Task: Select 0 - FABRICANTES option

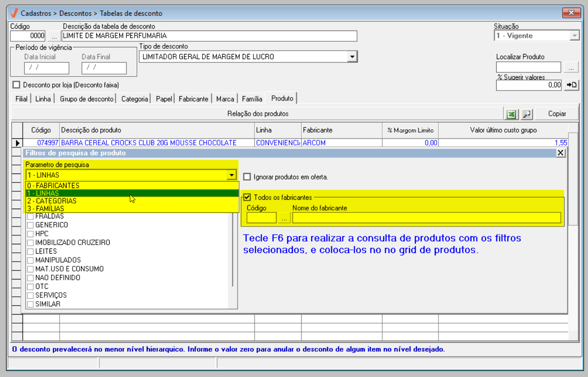Action: pos(53,185)
